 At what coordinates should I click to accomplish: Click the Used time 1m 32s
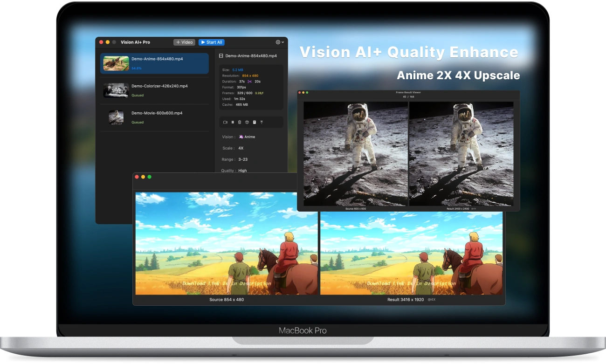coord(240,99)
